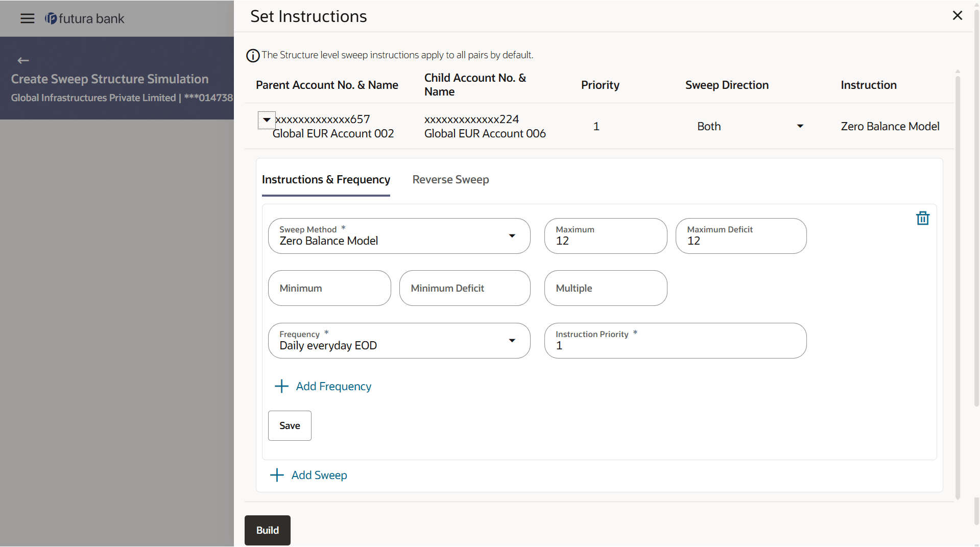The image size is (980, 547).
Task: Click the back arrow icon
Action: click(x=23, y=61)
